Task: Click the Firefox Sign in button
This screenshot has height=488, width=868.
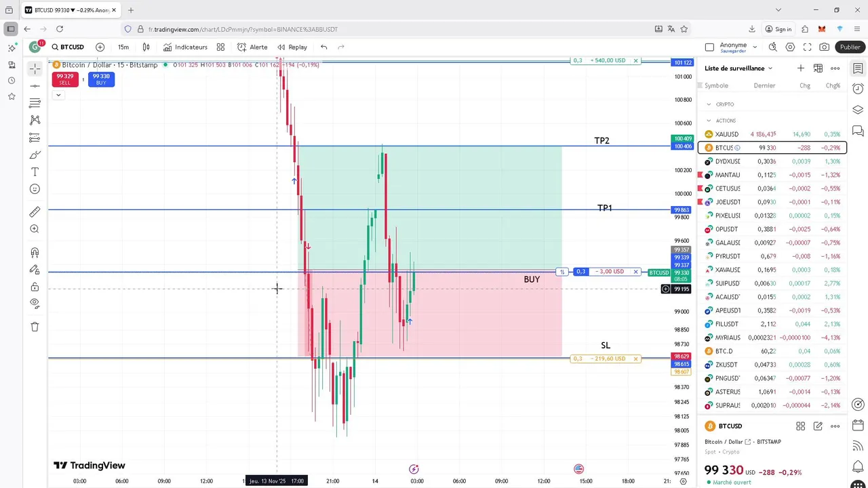Action: [x=778, y=29]
